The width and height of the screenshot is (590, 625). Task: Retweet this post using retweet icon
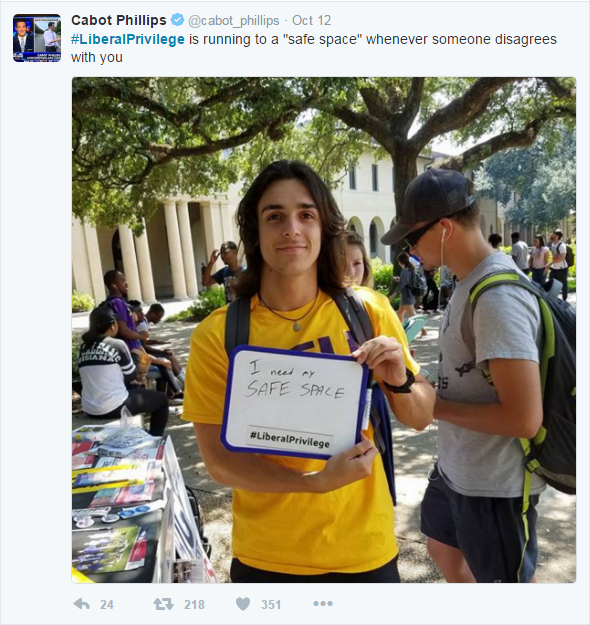click(163, 604)
